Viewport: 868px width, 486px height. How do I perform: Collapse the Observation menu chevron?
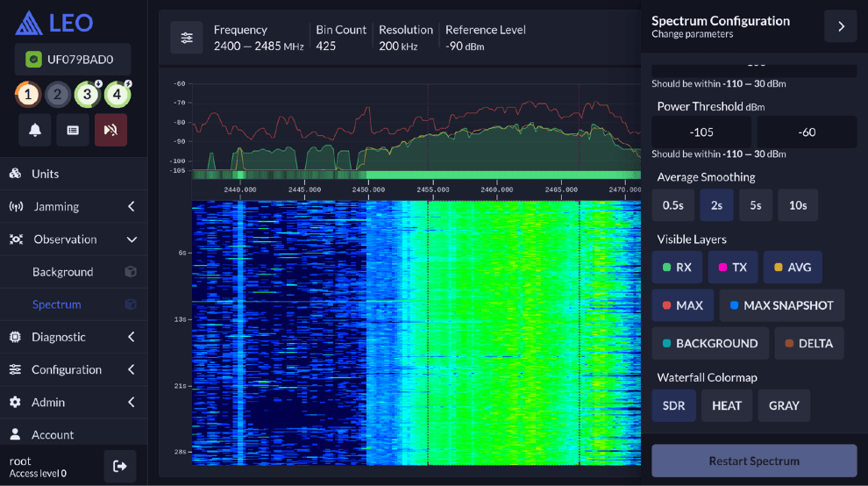(132, 239)
